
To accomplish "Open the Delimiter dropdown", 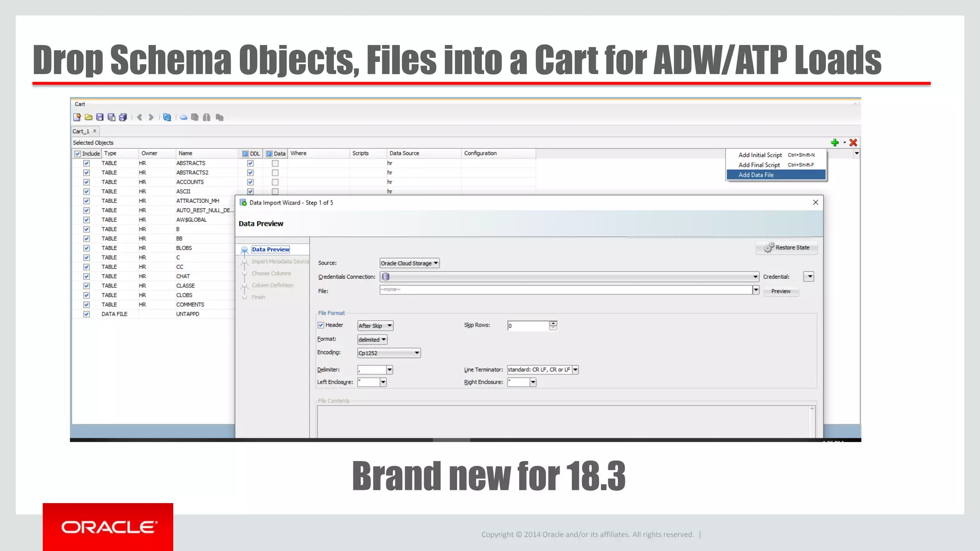I will [x=390, y=370].
